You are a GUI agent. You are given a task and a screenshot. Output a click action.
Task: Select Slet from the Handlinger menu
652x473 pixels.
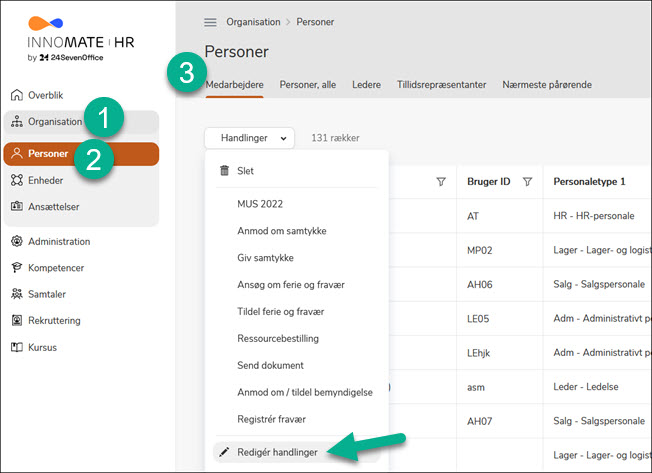245,171
